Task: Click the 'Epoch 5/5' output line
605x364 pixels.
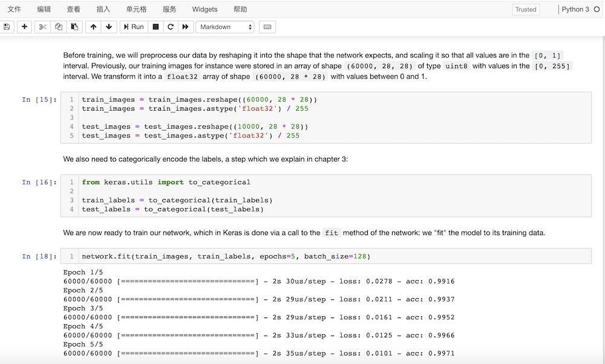Action: (x=83, y=344)
